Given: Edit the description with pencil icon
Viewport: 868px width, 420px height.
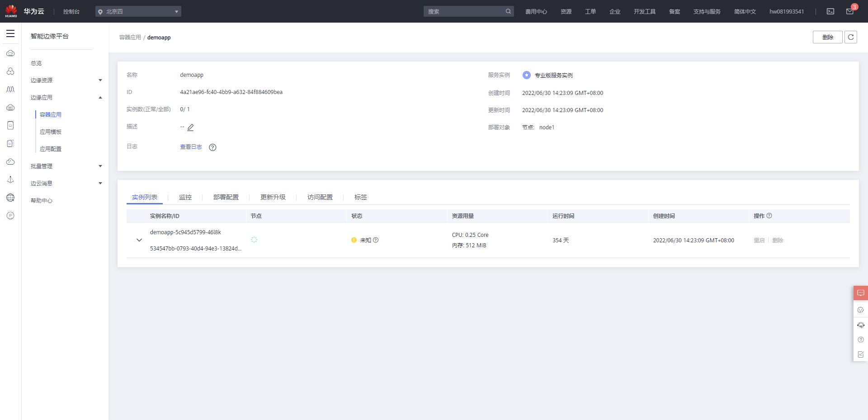Looking at the screenshot, I should tap(190, 127).
